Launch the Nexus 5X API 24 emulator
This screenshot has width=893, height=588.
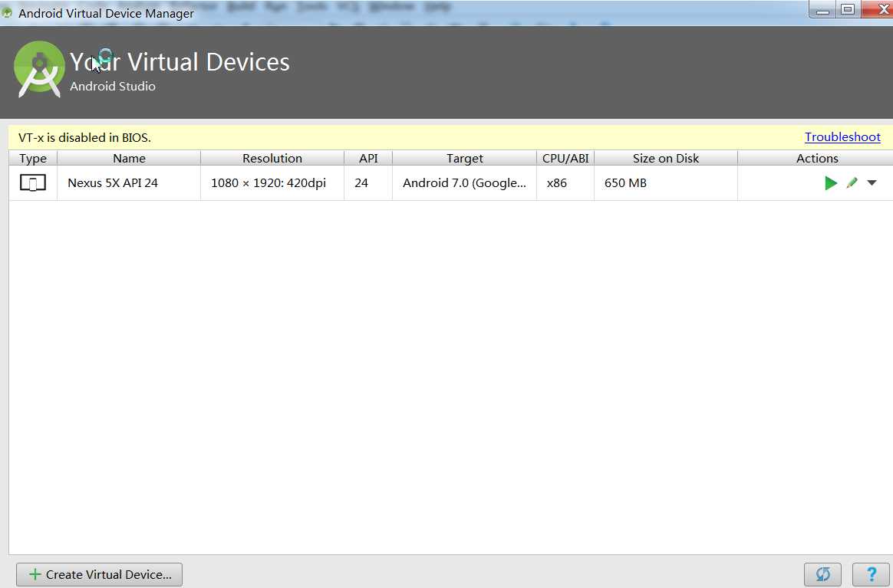pyautogui.click(x=831, y=182)
